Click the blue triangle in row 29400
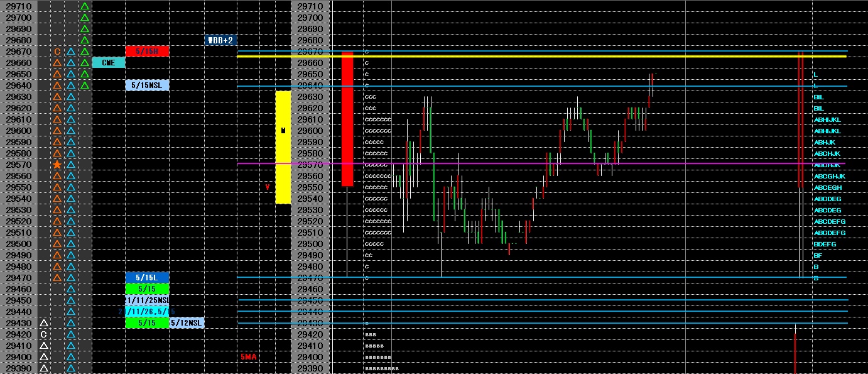The width and height of the screenshot is (868, 374). [x=71, y=357]
